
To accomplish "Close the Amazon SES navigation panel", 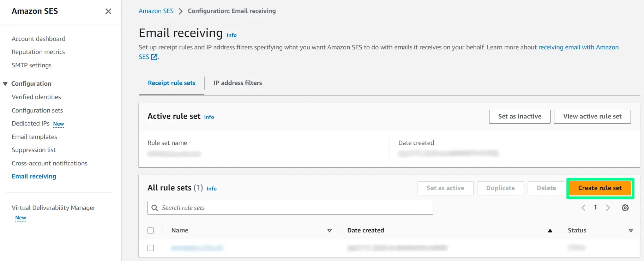I will tap(108, 11).
